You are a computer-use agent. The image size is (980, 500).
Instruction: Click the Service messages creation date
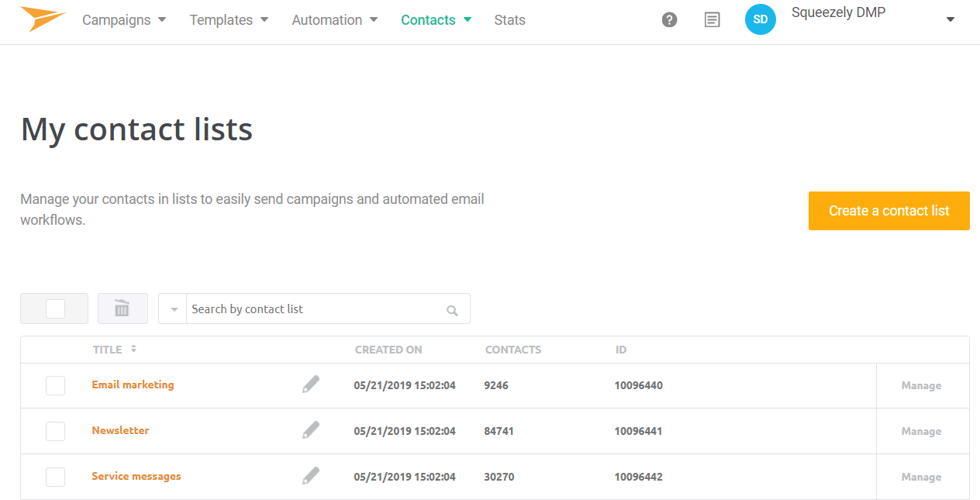pos(405,477)
